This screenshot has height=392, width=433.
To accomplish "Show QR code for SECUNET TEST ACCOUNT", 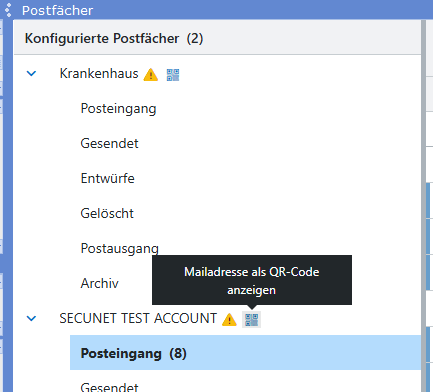I will (251, 320).
